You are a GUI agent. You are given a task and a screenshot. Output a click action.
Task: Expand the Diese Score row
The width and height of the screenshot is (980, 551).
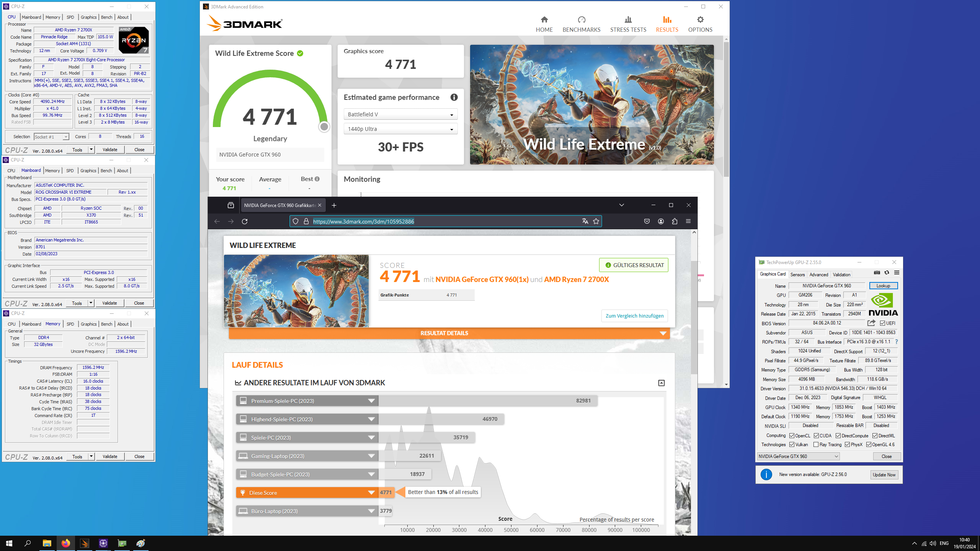tap(307, 492)
